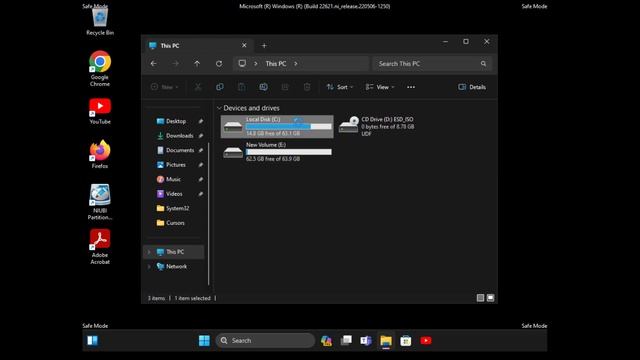Refresh the This PC view
Viewport: 640px width, 360px height.
[219, 64]
